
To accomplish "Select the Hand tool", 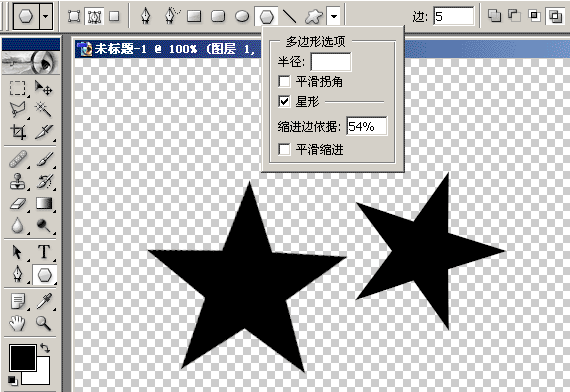I will 17,323.
